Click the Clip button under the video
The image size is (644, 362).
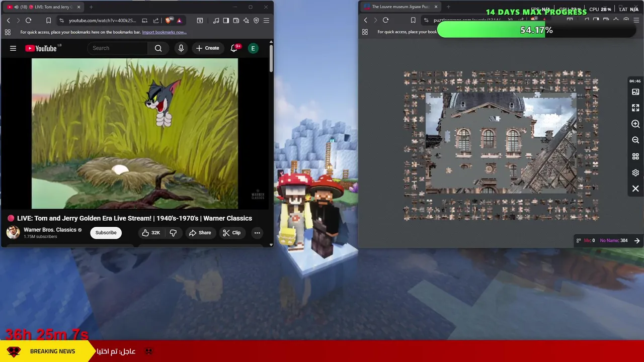[x=232, y=233]
